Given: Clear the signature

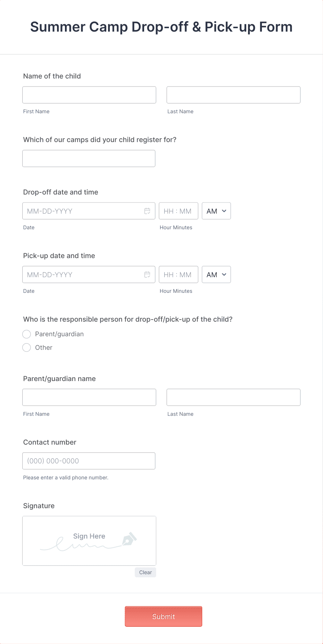Looking at the screenshot, I should (146, 572).
